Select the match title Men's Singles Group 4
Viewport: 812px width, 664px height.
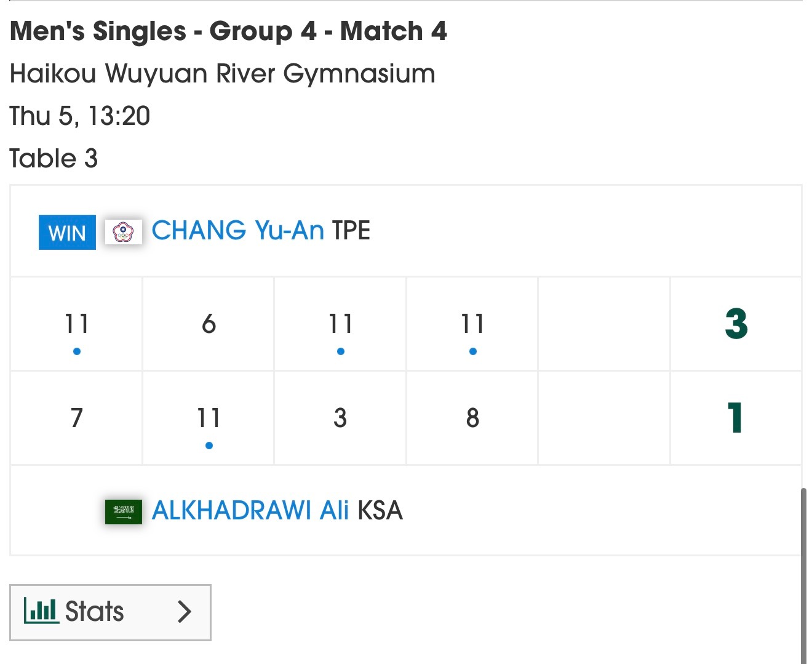click(229, 31)
